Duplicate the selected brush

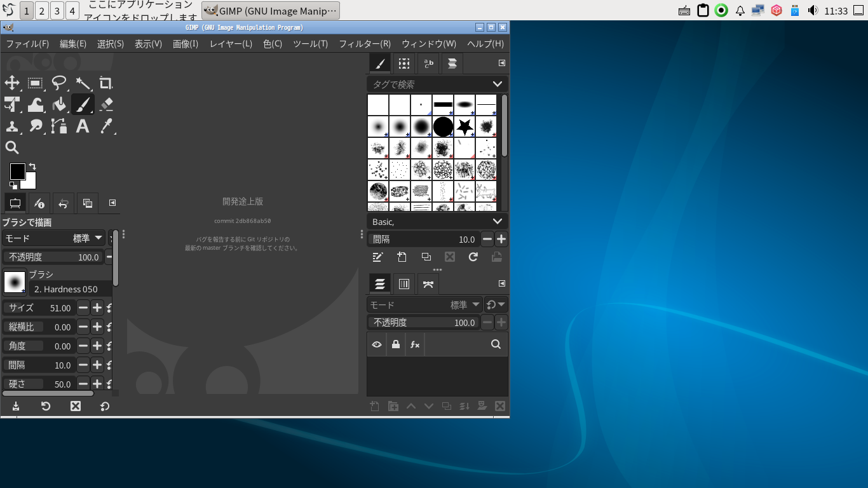click(426, 257)
